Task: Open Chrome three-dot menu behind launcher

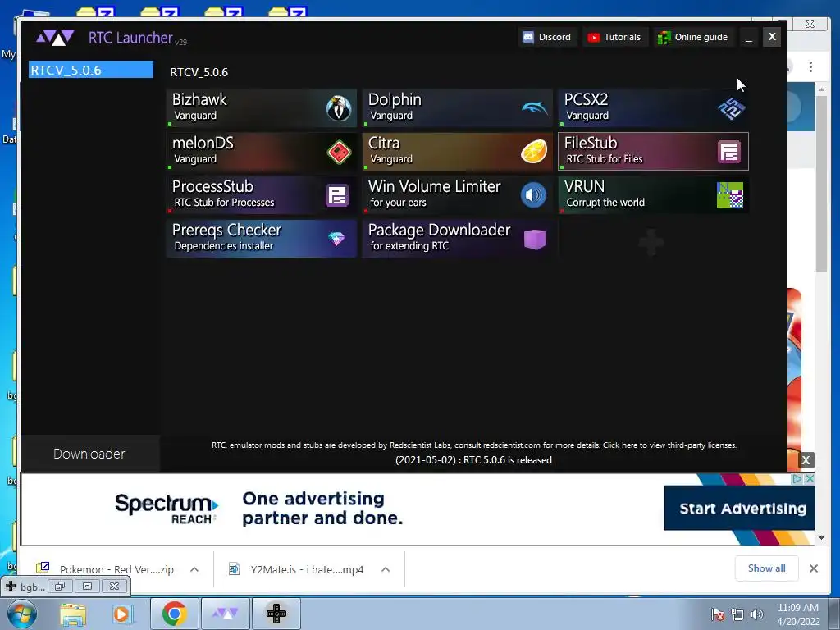Action: pyautogui.click(x=810, y=66)
